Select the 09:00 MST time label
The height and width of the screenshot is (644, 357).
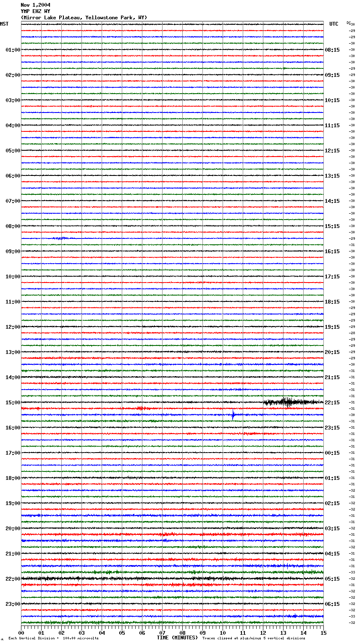(x=13, y=251)
